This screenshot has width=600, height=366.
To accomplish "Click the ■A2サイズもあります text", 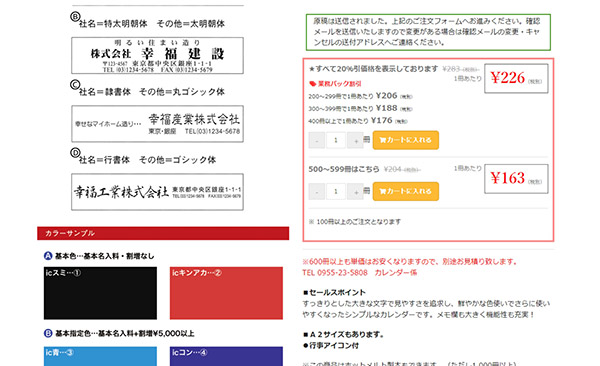I will click(344, 334).
